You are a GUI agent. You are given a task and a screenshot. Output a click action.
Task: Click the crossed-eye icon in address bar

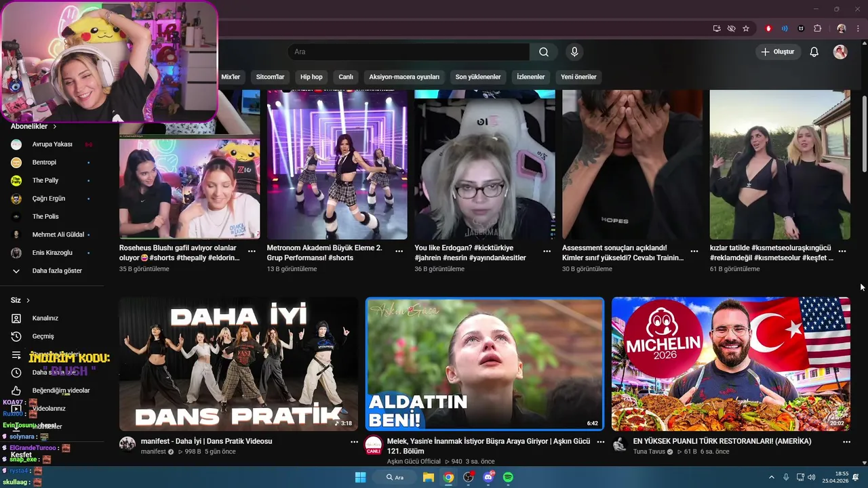[x=731, y=28]
